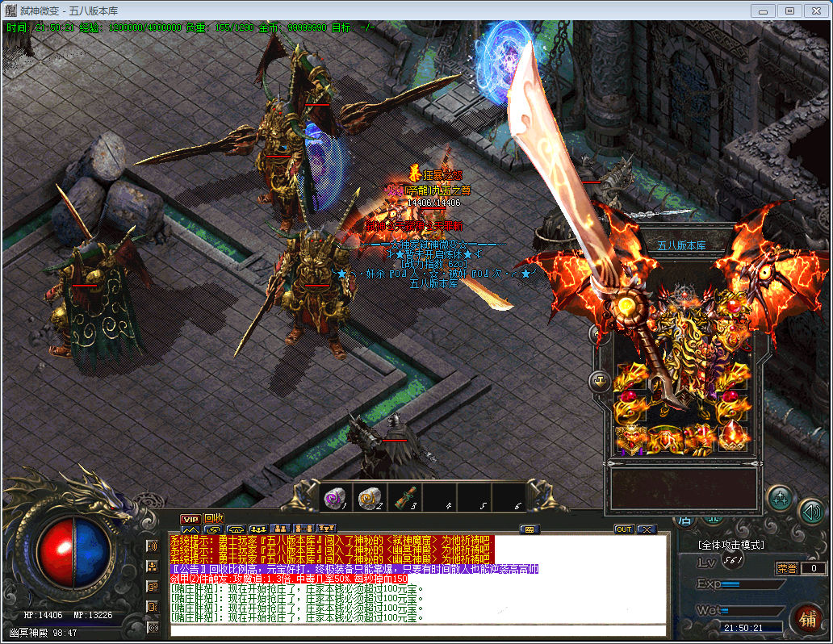Viewport: 833px width, 644px height.
Task: Click the 五八版本库 name on equipment panel
Action: pyautogui.click(x=681, y=245)
